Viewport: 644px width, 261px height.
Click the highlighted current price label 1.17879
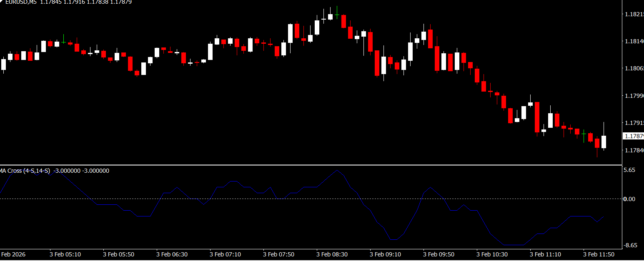[634, 136]
